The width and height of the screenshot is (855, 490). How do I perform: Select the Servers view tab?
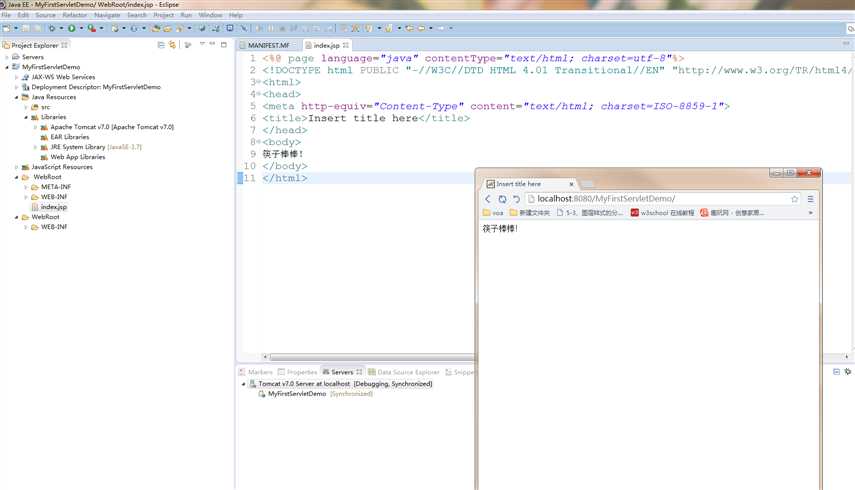pyautogui.click(x=342, y=372)
